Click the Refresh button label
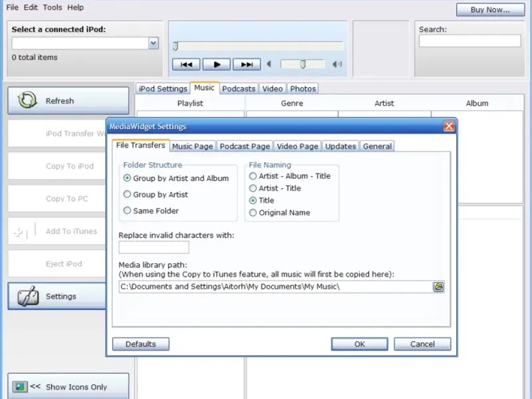 (60, 101)
